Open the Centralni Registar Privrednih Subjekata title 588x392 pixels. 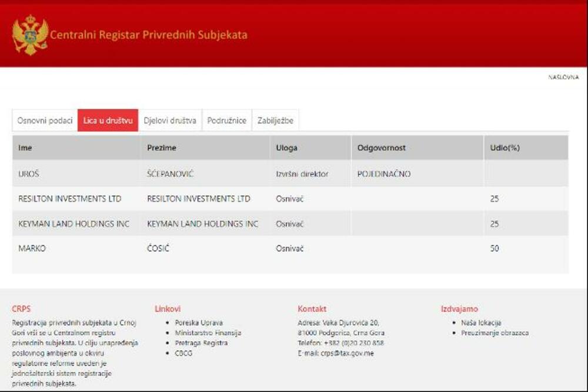(x=148, y=35)
